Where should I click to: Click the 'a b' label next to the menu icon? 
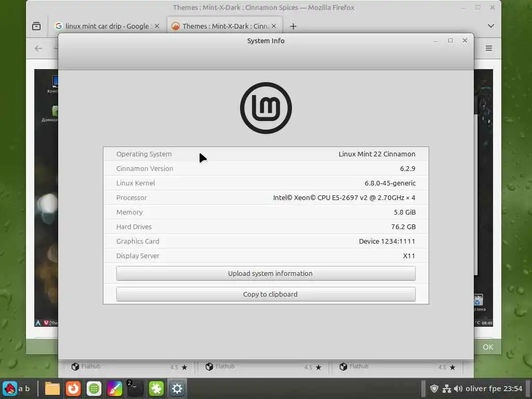tap(24, 389)
